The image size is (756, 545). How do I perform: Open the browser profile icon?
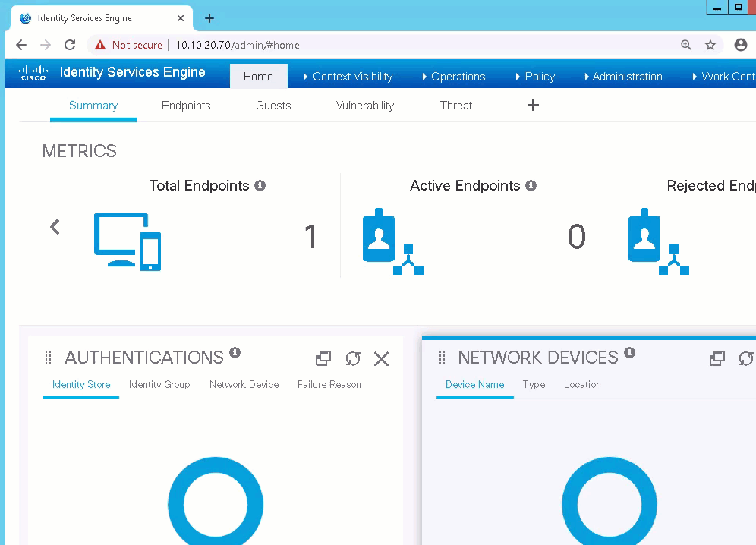pyautogui.click(x=741, y=45)
